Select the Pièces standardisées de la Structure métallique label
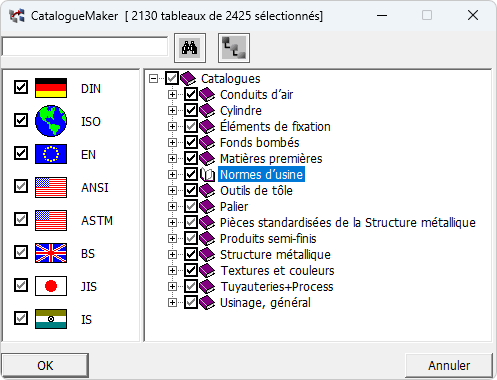The width and height of the screenshot is (497, 380). coord(348,223)
